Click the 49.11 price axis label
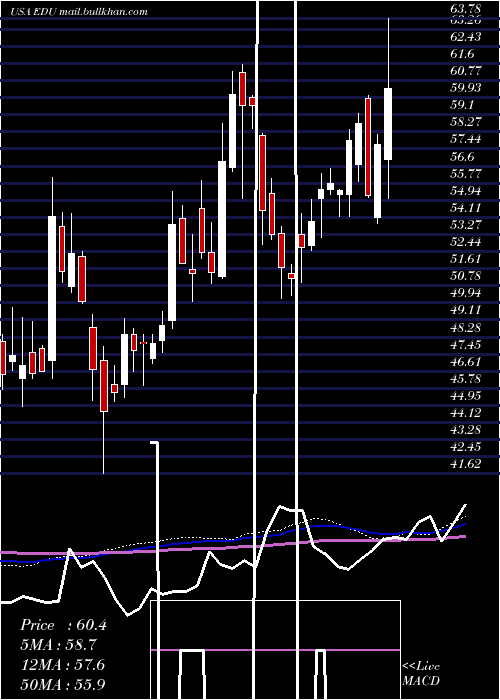The image size is (500, 700). click(466, 310)
